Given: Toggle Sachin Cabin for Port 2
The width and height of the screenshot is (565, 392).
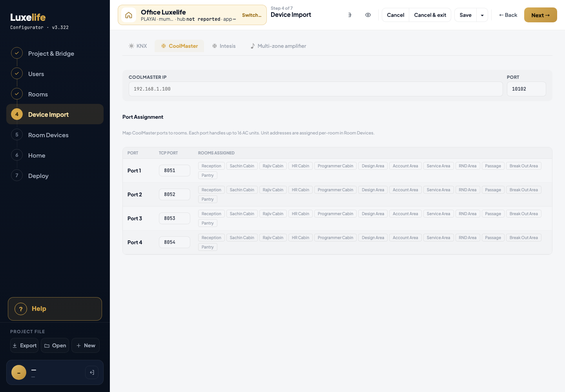Looking at the screenshot, I should pyautogui.click(x=242, y=190).
